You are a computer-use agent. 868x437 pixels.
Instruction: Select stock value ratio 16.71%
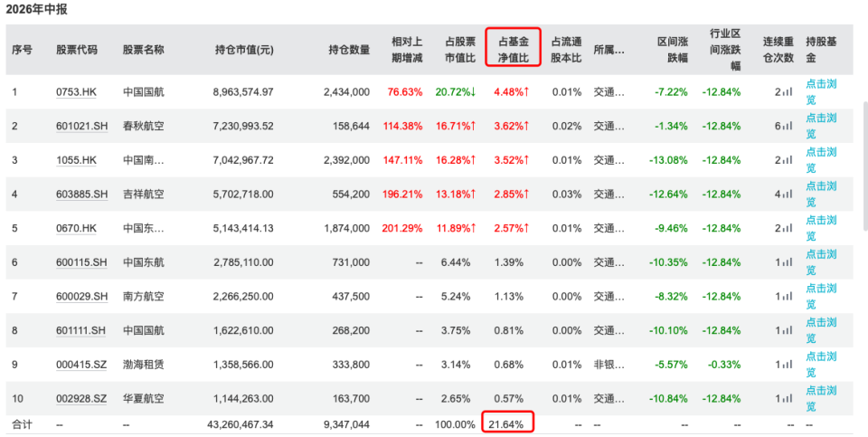[456, 127]
